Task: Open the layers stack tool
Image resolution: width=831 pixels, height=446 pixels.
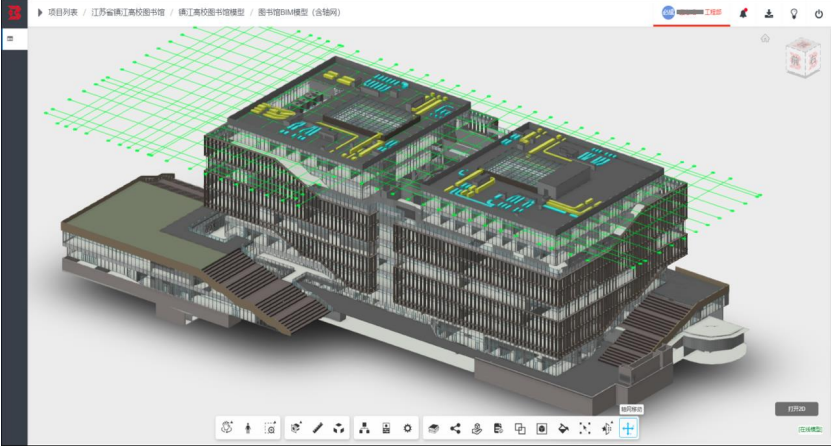Action: pos(434,428)
